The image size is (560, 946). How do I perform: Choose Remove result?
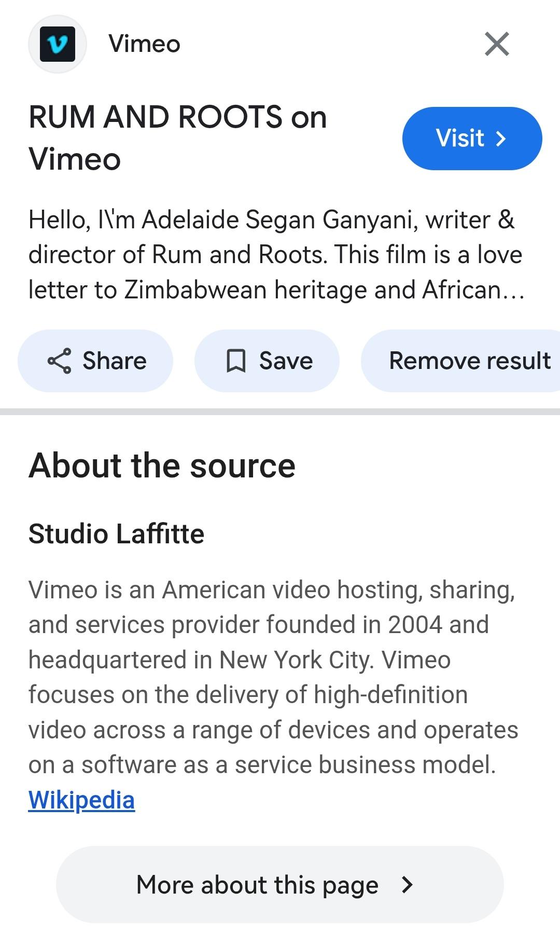pyautogui.click(x=469, y=361)
